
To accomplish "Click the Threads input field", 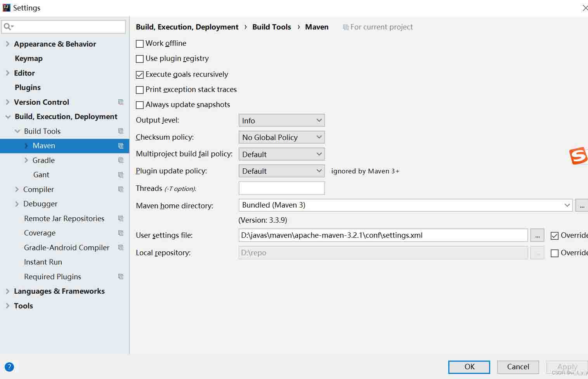I will coord(281,188).
